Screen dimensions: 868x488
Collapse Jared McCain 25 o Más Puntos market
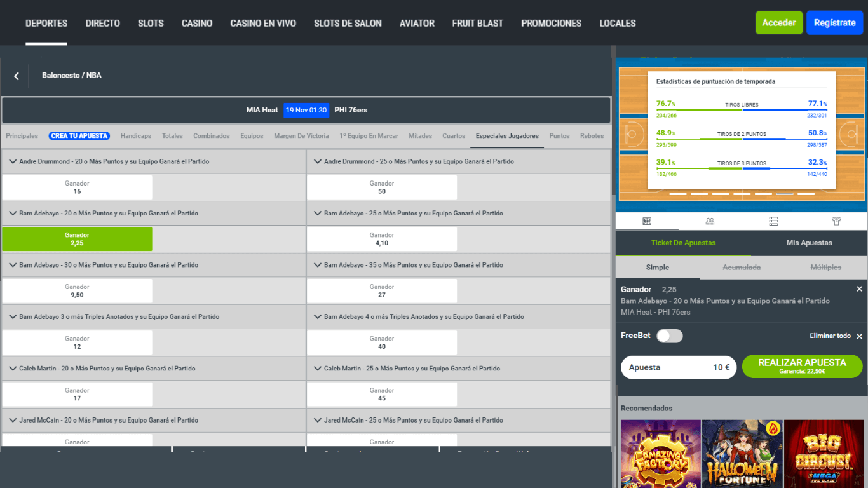pos(317,420)
